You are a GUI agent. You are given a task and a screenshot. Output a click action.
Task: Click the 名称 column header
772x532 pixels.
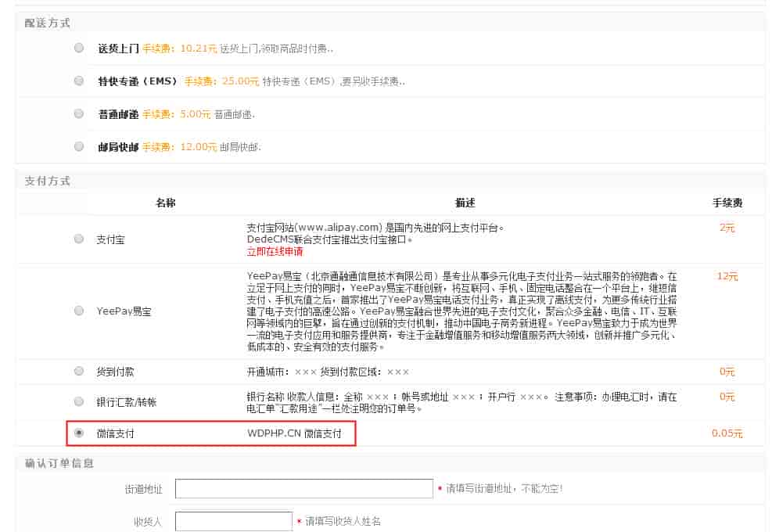pos(165,203)
